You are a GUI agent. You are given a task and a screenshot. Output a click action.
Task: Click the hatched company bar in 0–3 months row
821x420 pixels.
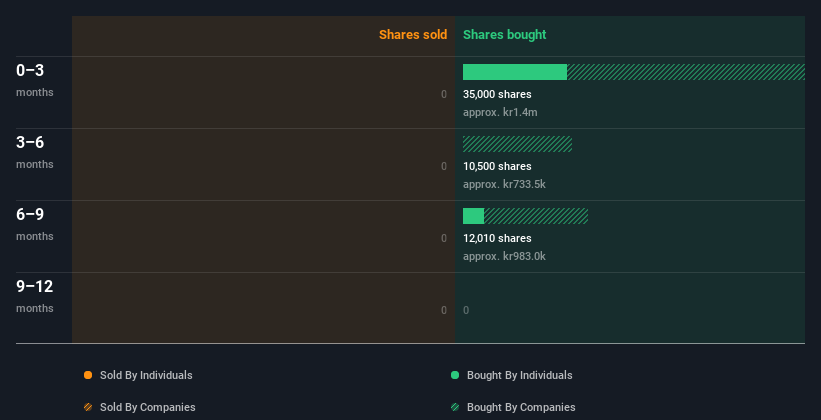(x=686, y=72)
